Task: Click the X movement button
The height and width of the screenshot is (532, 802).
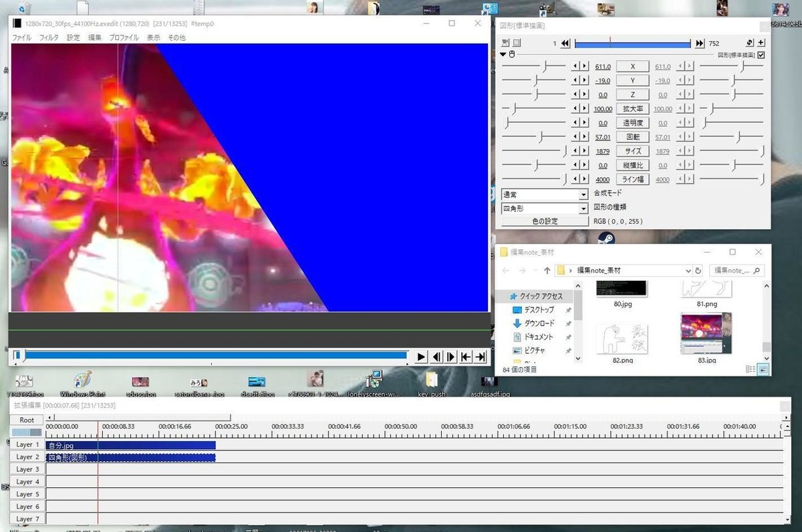Action: (632, 66)
